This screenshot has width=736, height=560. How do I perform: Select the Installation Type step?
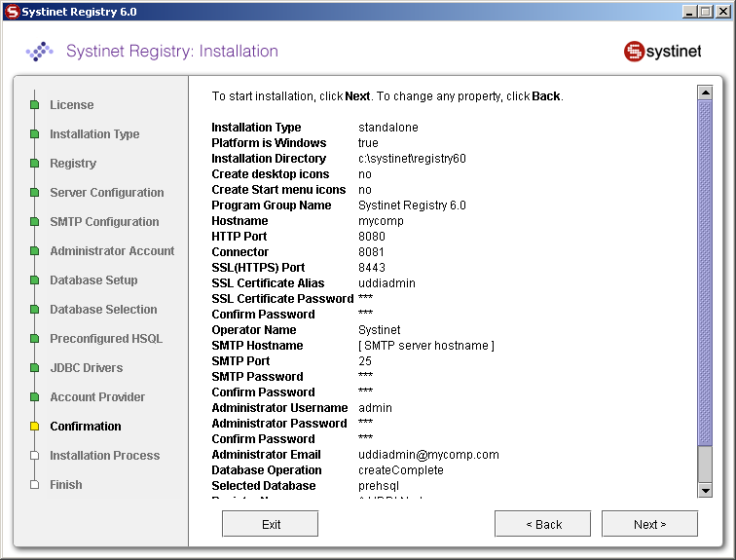94,133
